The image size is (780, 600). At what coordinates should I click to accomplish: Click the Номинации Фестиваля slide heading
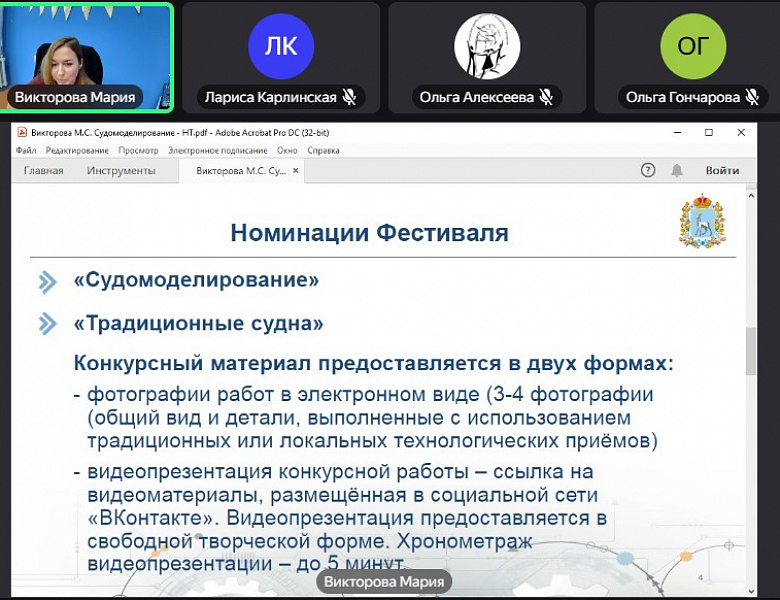click(x=370, y=232)
